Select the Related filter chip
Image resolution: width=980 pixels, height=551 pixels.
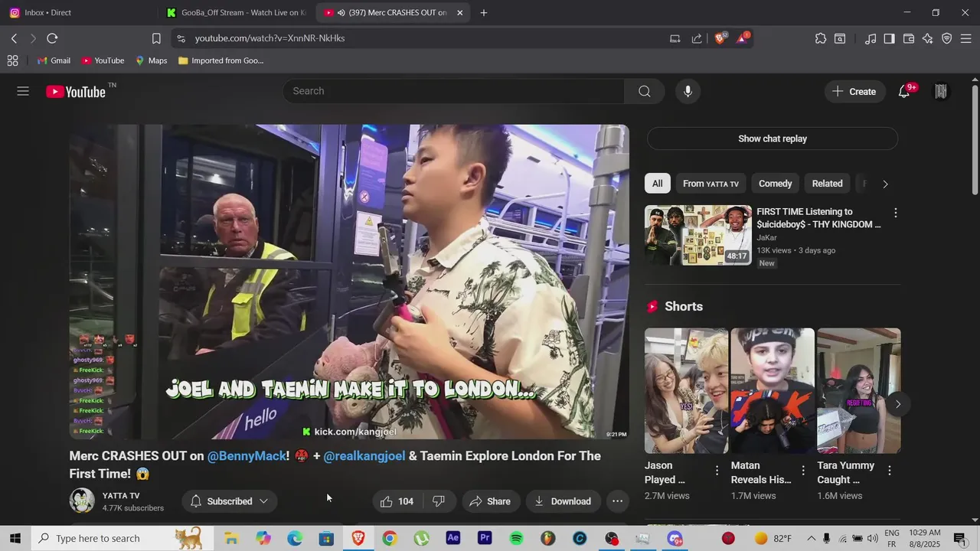[827, 184]
